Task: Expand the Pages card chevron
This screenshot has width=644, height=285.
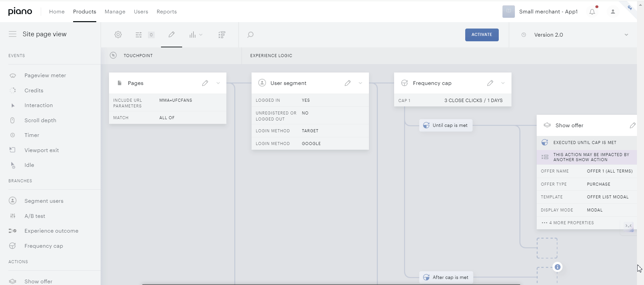Action: 218,83
